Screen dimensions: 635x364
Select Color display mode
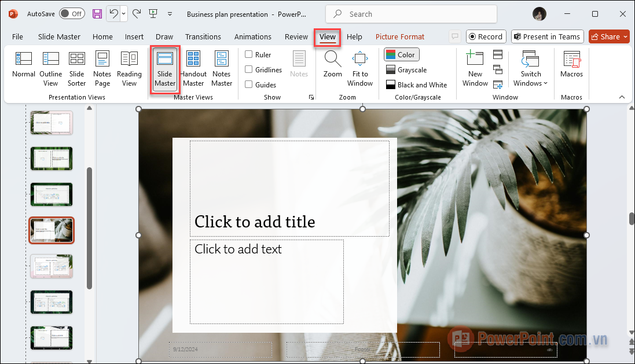click(401, 54)
